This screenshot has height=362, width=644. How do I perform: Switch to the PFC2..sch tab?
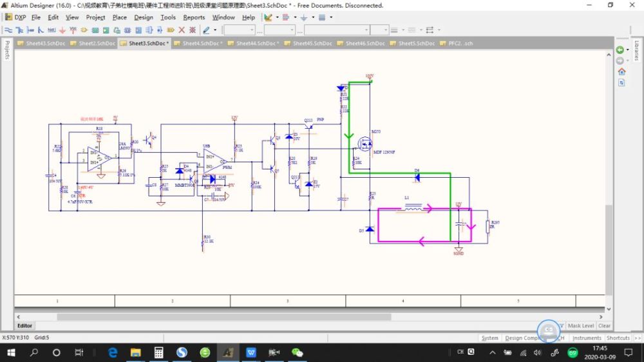pos(460,43)
